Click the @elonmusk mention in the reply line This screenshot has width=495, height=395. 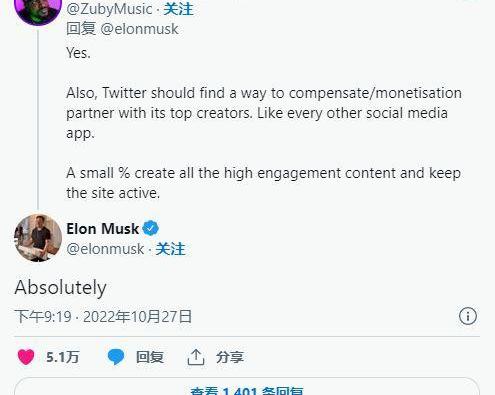coord(139,29)
